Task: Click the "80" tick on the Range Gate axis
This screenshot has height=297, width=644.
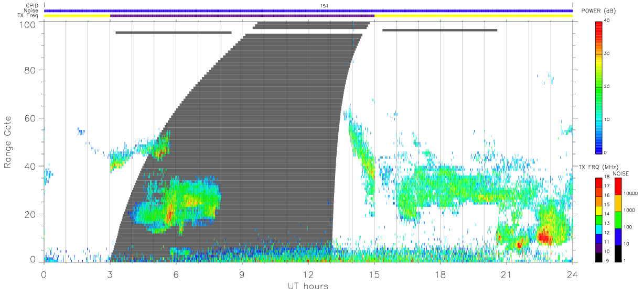Action: 30,70
